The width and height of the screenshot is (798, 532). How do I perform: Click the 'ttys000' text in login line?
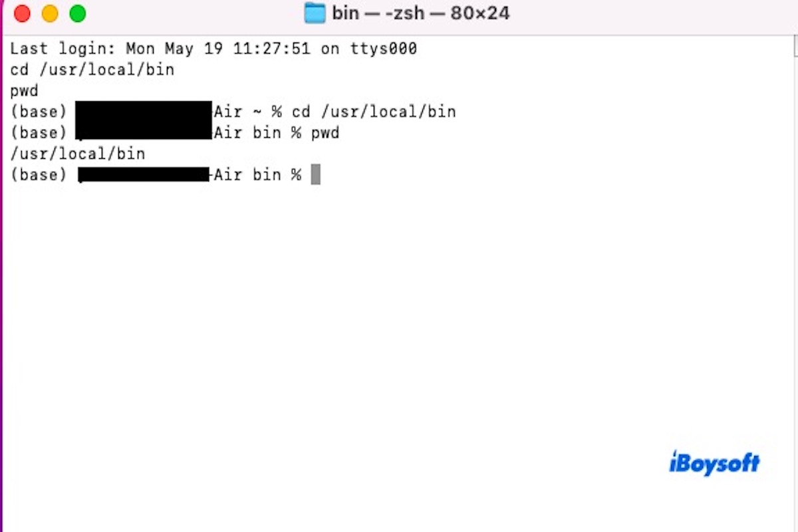click(x=384, y=49)
